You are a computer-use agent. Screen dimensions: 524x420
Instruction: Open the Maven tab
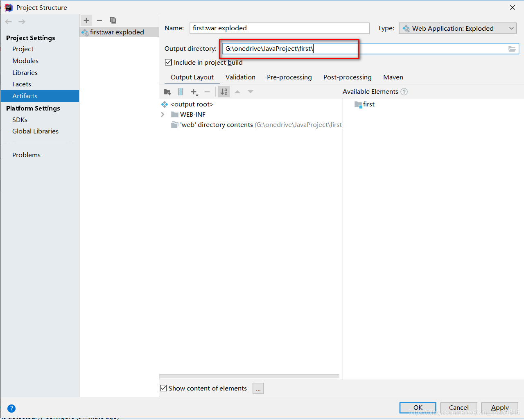coord(393,77)
